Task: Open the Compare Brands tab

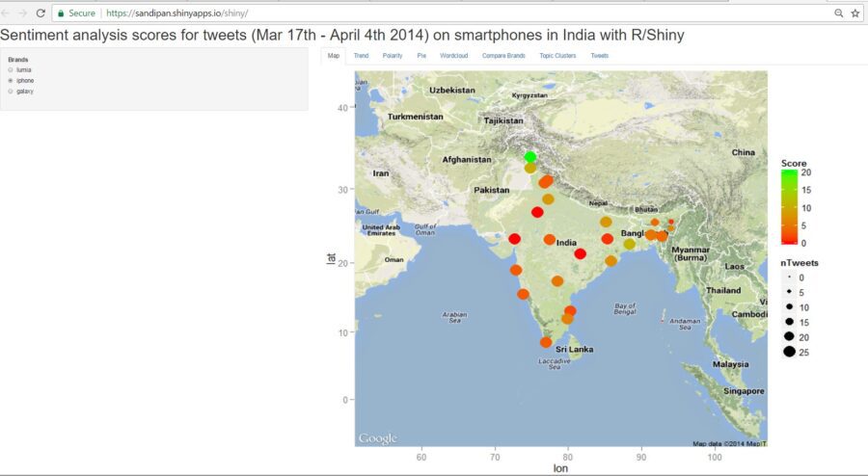Action: (503, 55)
